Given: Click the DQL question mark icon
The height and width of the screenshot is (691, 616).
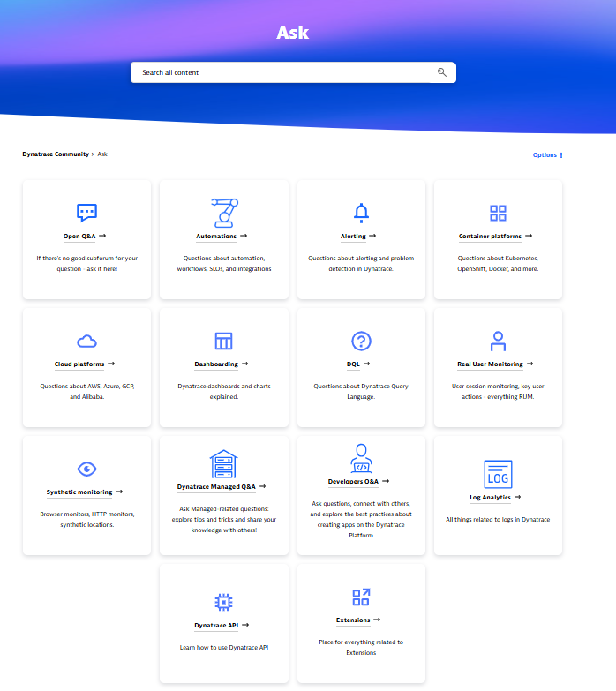Looking at the screenshot, I should pyautogui.click(x=361, y=341).
